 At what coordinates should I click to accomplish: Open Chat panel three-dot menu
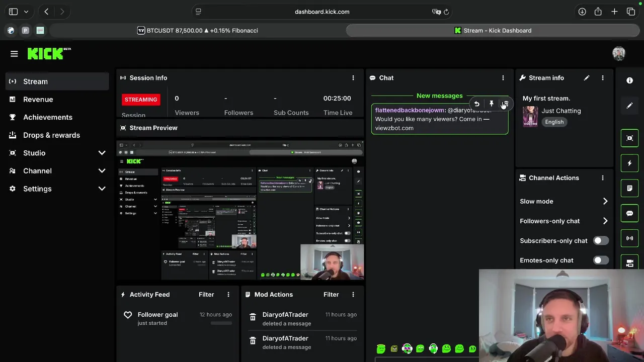[x=503, y=78]
